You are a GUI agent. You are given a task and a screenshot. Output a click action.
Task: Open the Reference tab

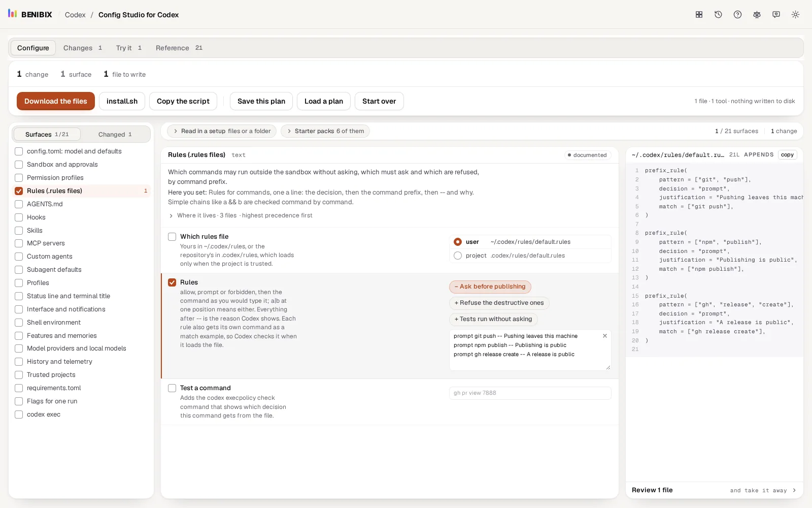pos(179,48)
